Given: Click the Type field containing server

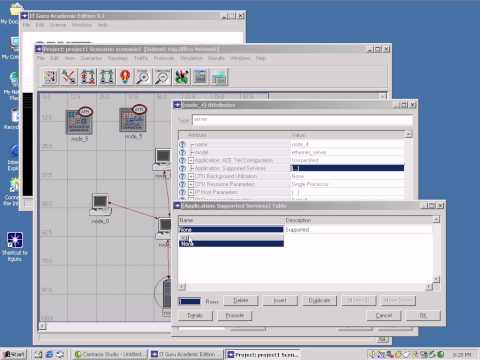Looking at the screenshot, I should tap(302, 120).
